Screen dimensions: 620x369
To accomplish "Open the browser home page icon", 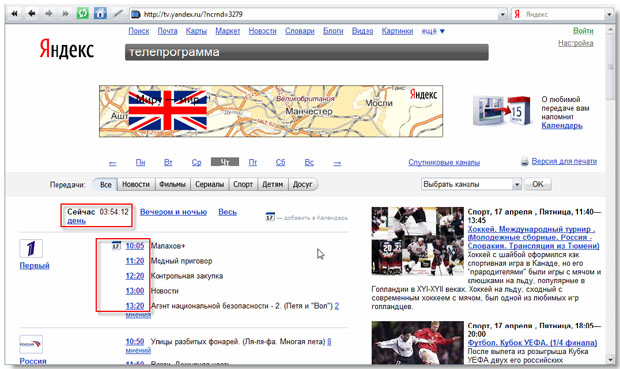I will (x=100, y=14).
